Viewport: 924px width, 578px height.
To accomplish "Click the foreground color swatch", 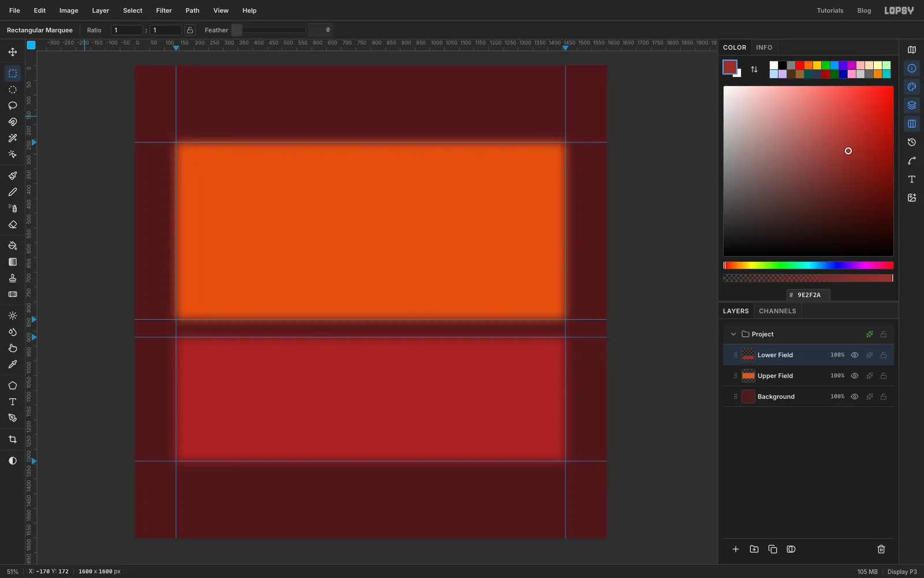I will tap(730, 67).
